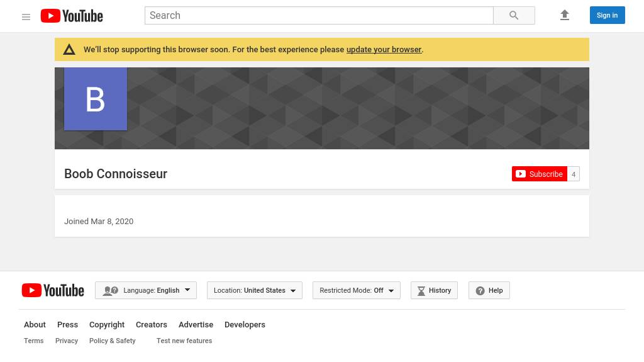Open the Policy & Safety link

click(112, 341)
